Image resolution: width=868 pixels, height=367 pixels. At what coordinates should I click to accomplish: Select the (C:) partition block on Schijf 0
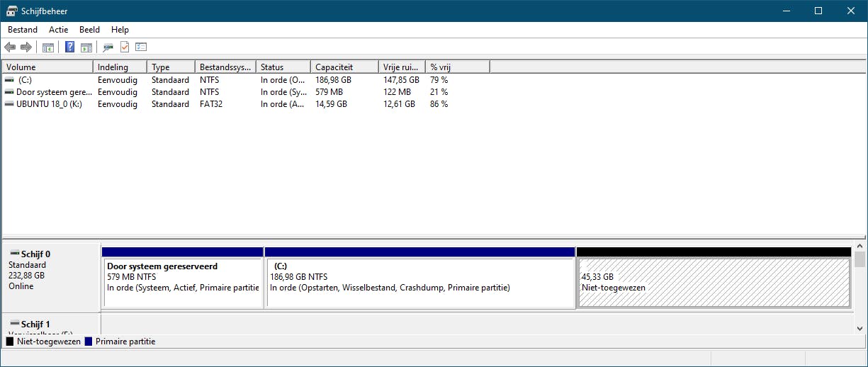point(419,277)
